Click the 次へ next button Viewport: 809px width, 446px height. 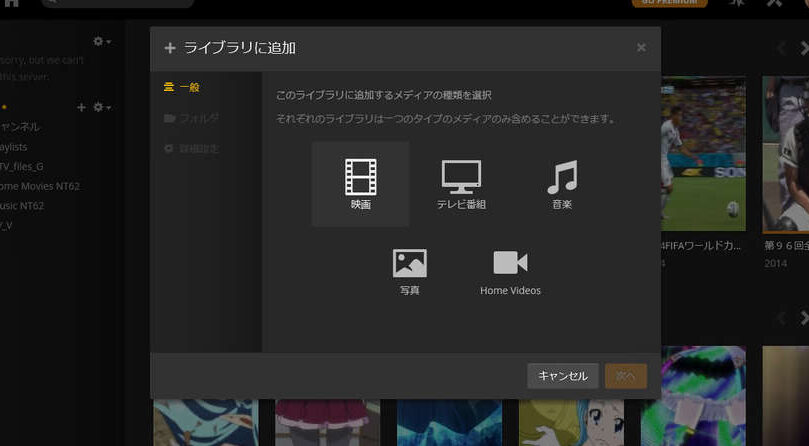pos(626,376)
